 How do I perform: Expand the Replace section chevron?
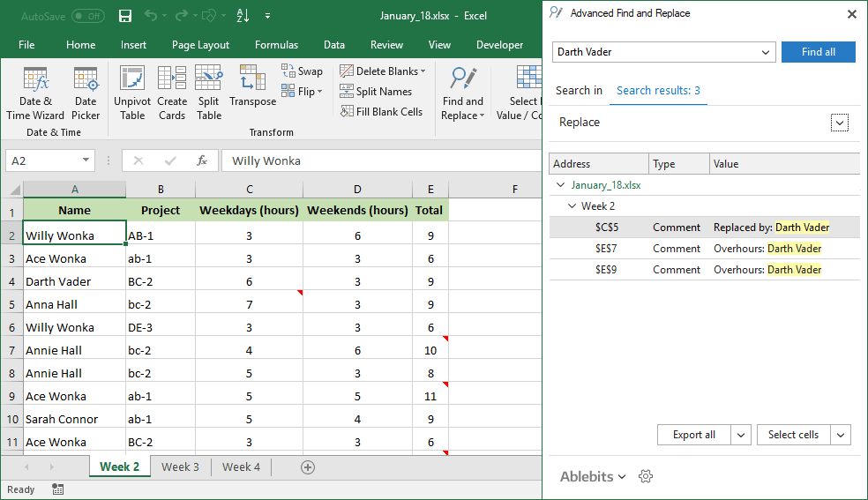839,123
